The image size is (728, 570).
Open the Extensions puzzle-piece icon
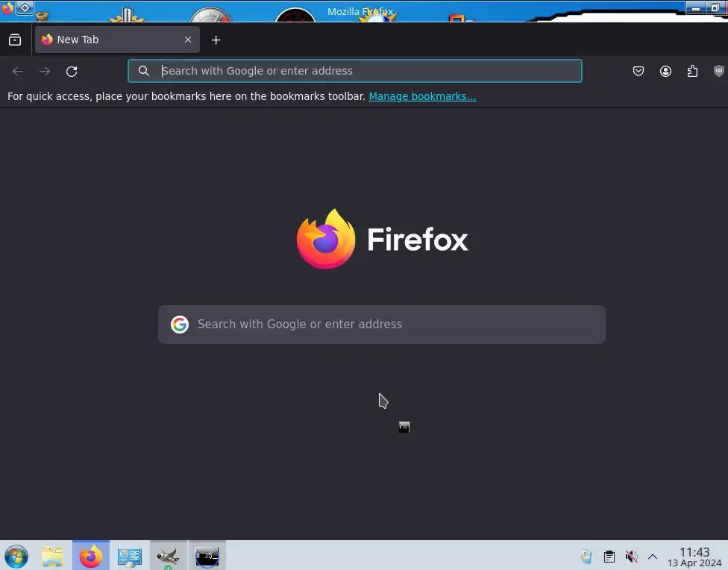pos(692,71)
